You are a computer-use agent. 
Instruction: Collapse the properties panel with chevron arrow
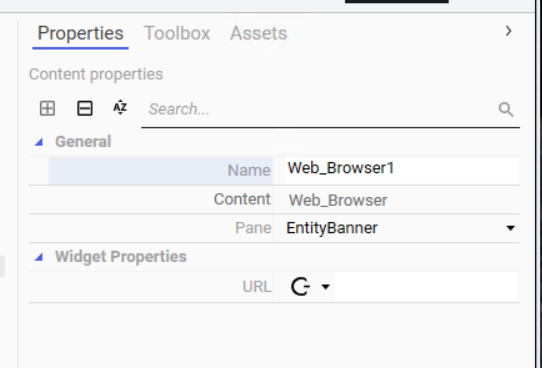click(508, 31)
